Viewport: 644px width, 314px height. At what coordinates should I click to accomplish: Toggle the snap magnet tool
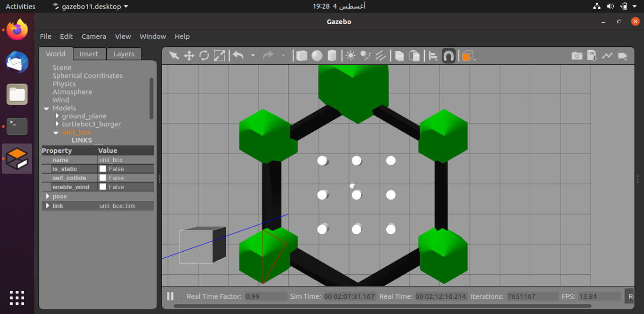pos(448,56)
